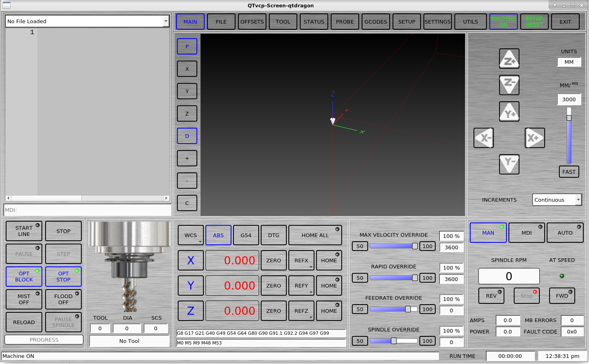Jog X axis left with X- arrow
The image size is (589, 364).
coord(484,138)
